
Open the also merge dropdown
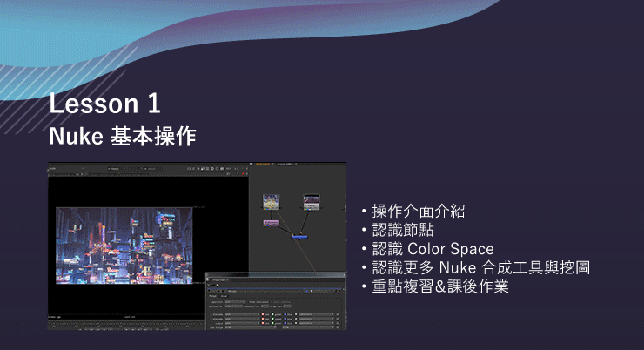pos(250,327)
